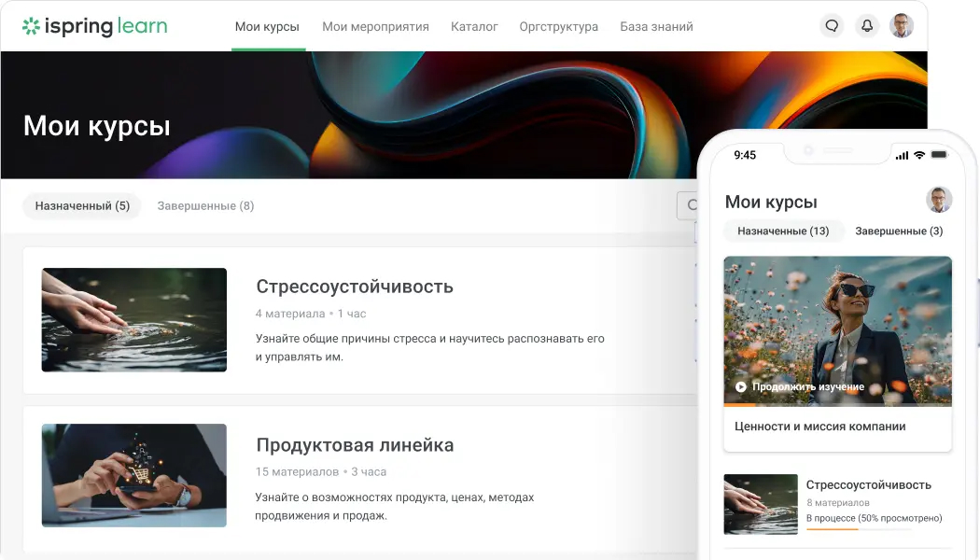980x560 pixels.
Task: Click the Продуктовая линейка course thumbnail
Action: click(134, 475)
